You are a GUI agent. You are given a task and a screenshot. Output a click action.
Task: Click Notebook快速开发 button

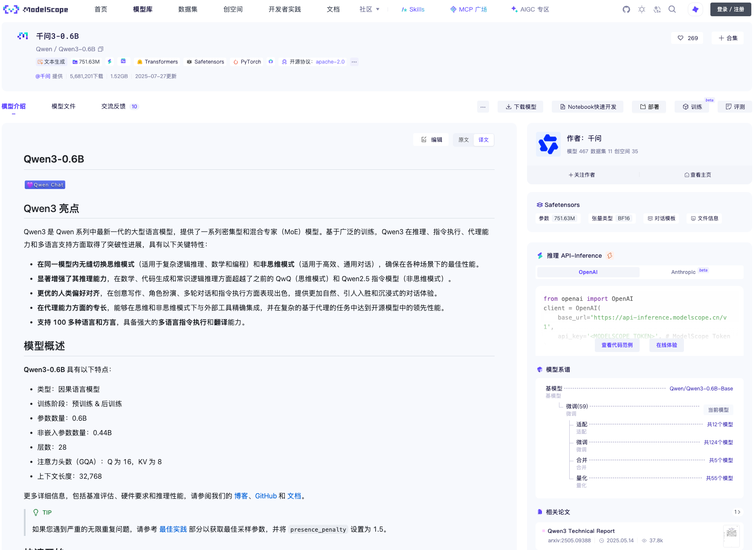[588, 107]
